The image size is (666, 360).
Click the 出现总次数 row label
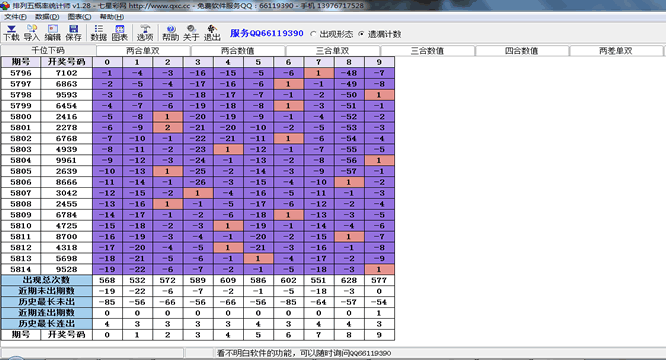[x=46, y=280]
